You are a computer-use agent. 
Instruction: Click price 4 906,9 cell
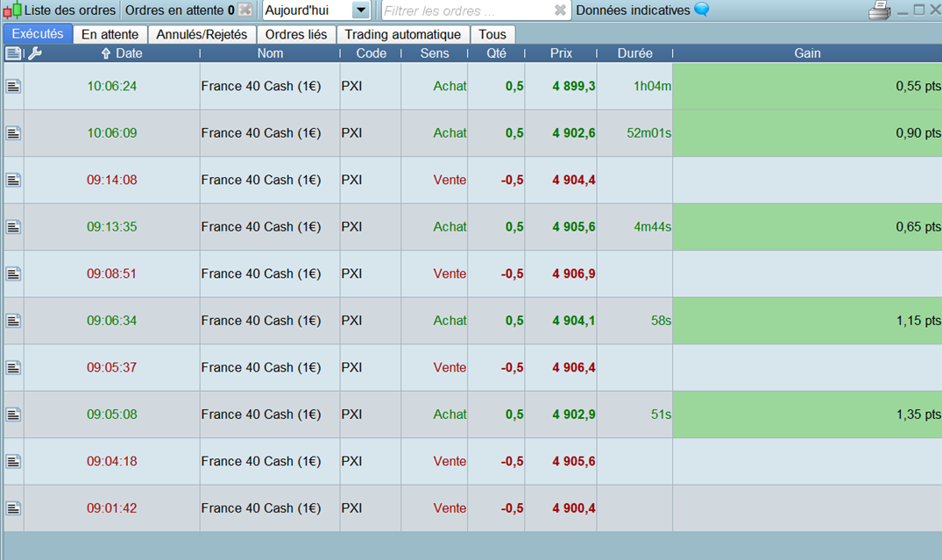tap(561, 274)
